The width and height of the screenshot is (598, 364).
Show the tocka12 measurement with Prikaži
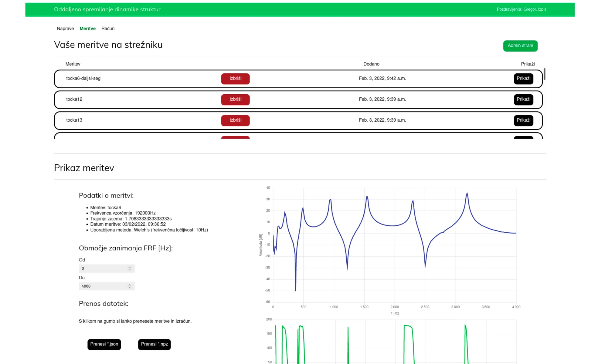coord(523,99)
